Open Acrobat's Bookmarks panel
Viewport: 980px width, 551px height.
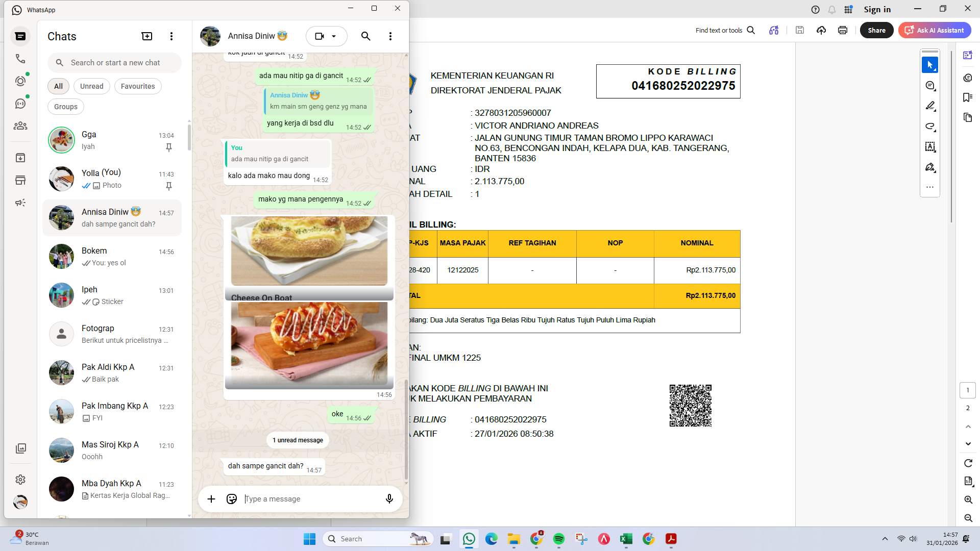point(967,97)
